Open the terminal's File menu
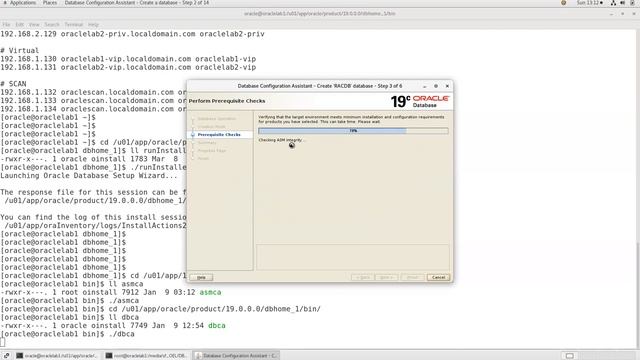 6,24
